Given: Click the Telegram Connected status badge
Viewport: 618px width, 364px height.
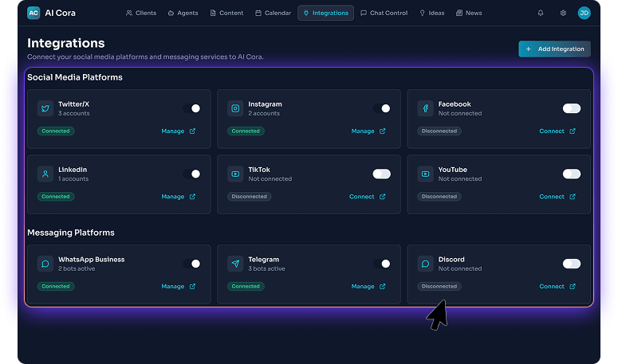Looking at the screenshot, I should pos(246,287).
